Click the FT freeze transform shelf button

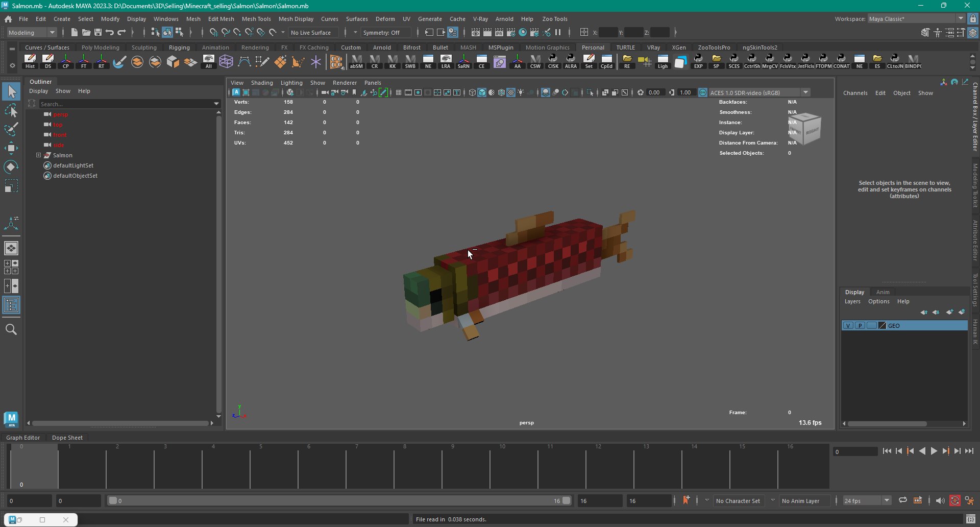point(84,62)
